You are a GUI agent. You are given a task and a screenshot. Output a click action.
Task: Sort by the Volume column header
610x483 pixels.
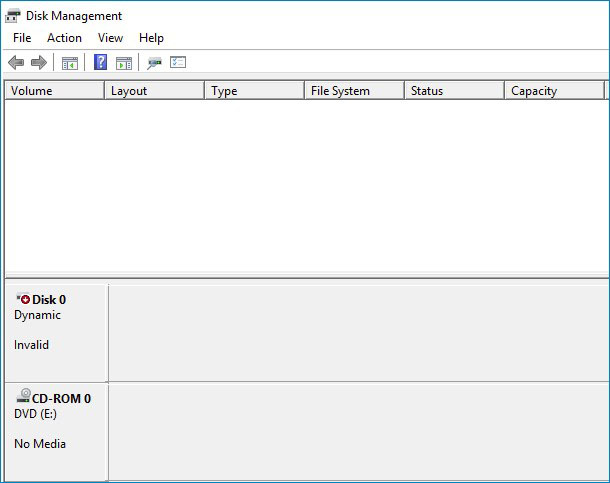[x=54, y=91]
